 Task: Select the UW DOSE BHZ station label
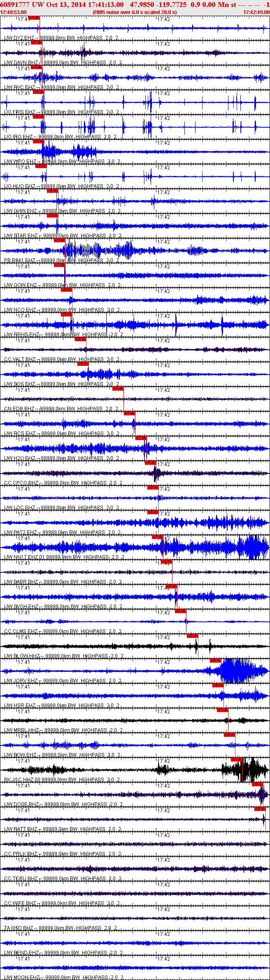pyautogui.click(x=21, y=804)
